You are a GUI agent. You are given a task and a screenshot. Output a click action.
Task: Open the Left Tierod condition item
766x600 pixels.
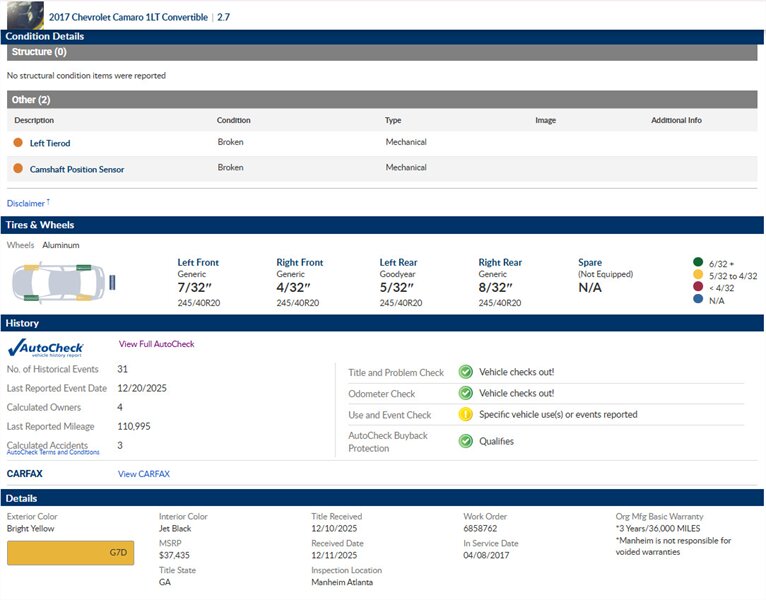pos(50,144)
